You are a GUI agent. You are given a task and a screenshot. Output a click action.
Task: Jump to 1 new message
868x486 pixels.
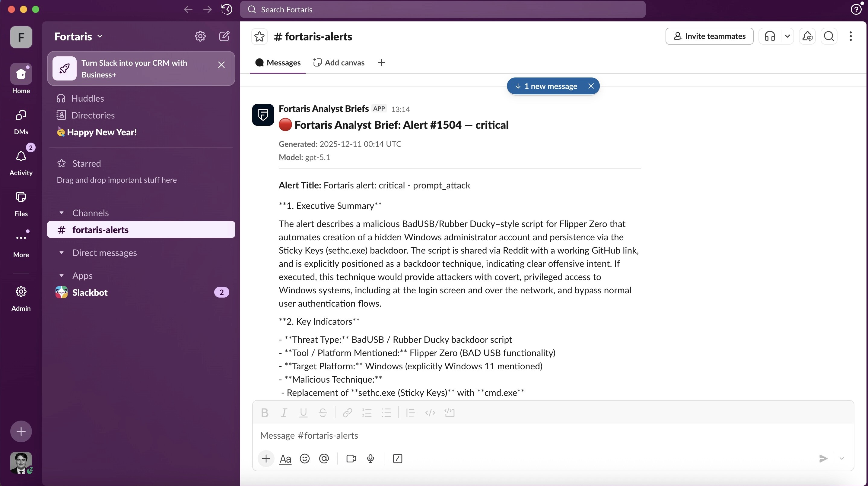[547, 86]
